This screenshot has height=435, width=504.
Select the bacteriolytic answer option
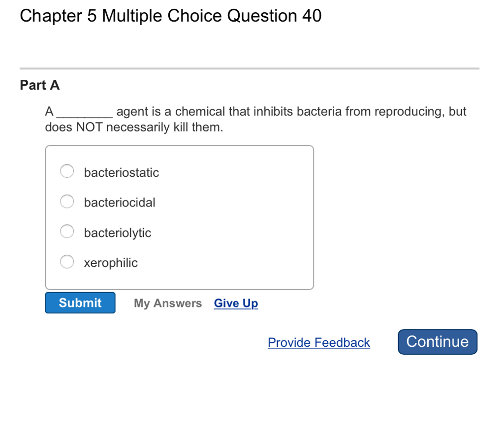(67, 232)
